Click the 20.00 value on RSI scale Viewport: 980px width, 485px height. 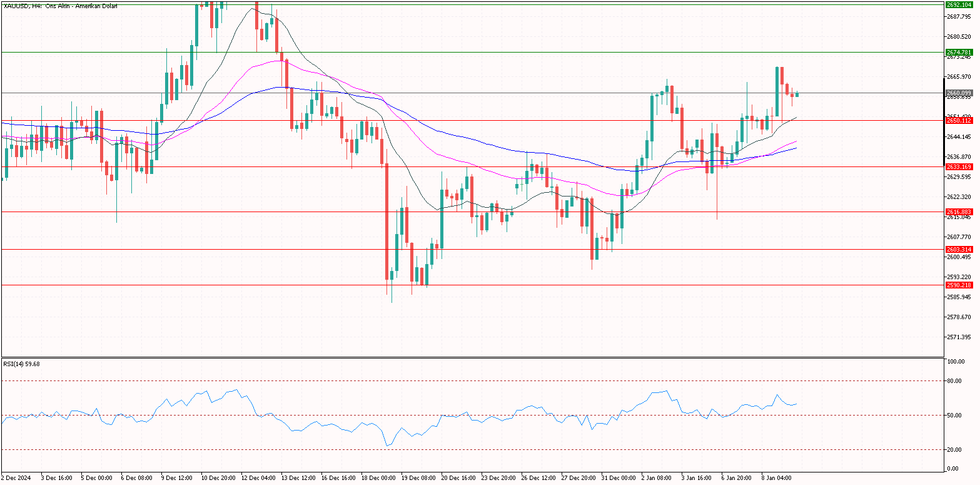[x=955, y=450]
